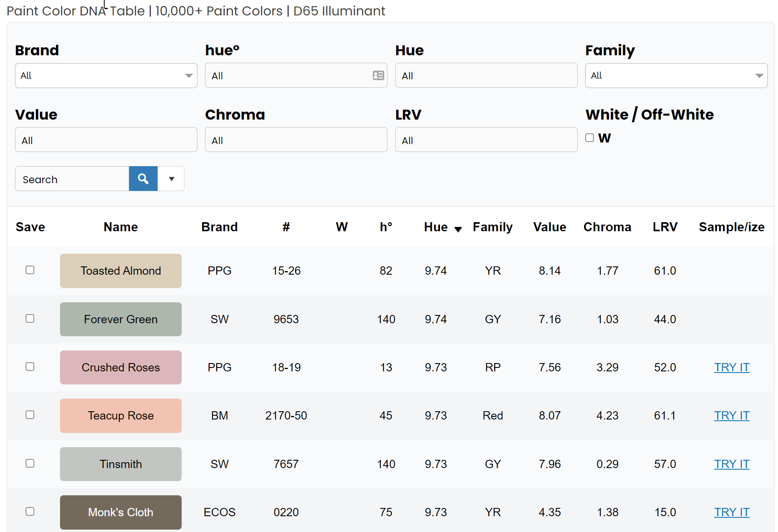778x532 pixels.
Task: Click the sort arrow next to Hue column
Action: pos(458,229)
